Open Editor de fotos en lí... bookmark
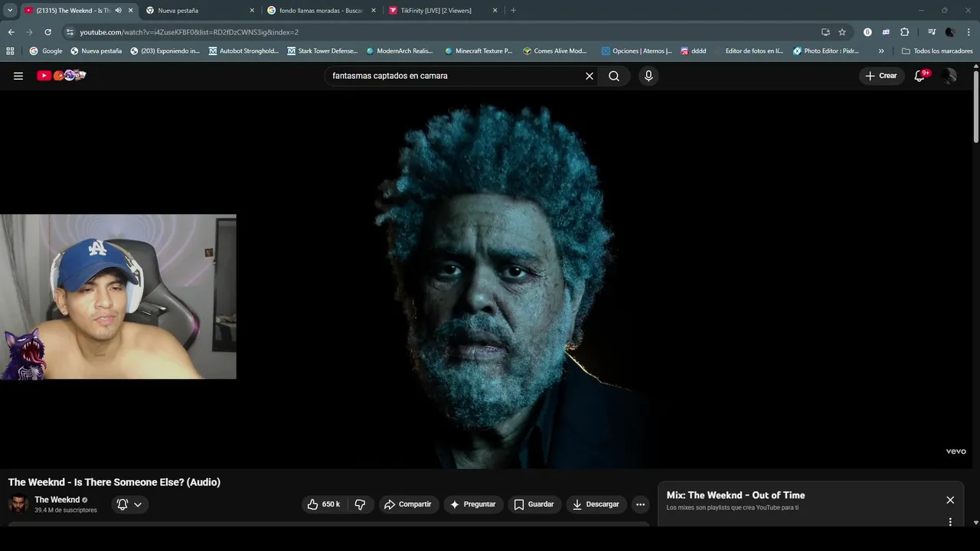The height and width of the screenshot is (551, 980). [x=750, y=51]
